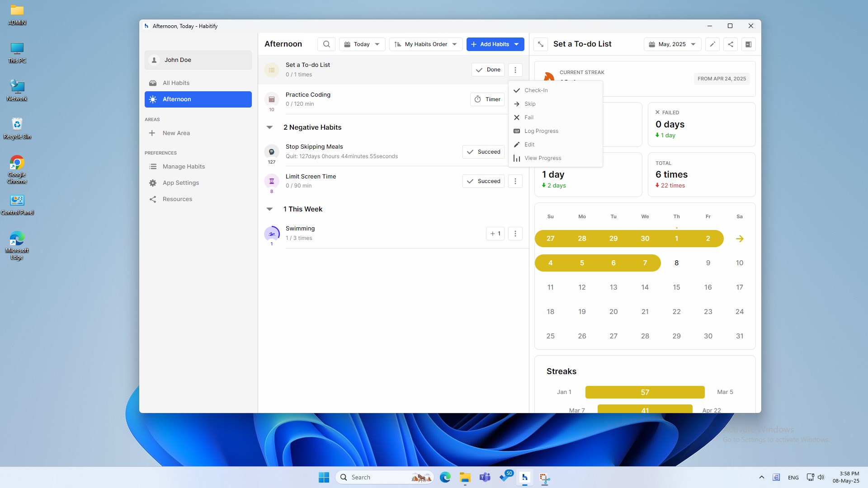868x488 pixels.
Task: Go to next week with calendar arrow
Action: click(x=740, y=239)
